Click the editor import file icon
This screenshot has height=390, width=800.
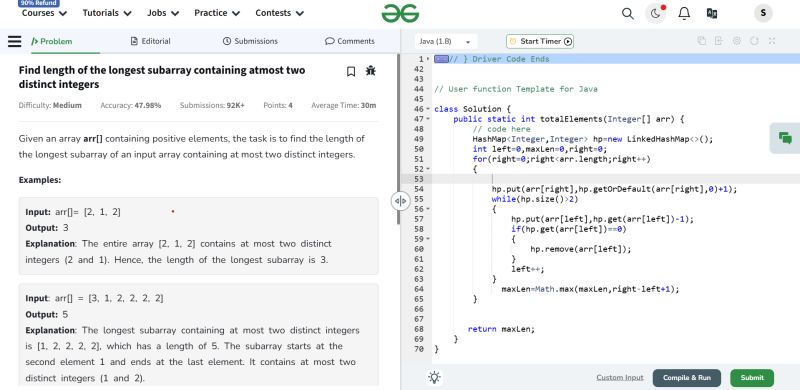[x=719, y=41]
